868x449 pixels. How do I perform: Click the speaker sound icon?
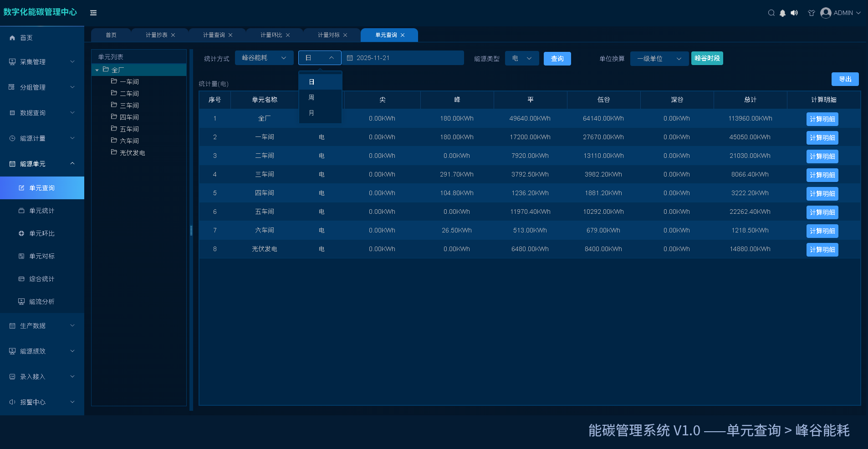click(x=794, y=13)
